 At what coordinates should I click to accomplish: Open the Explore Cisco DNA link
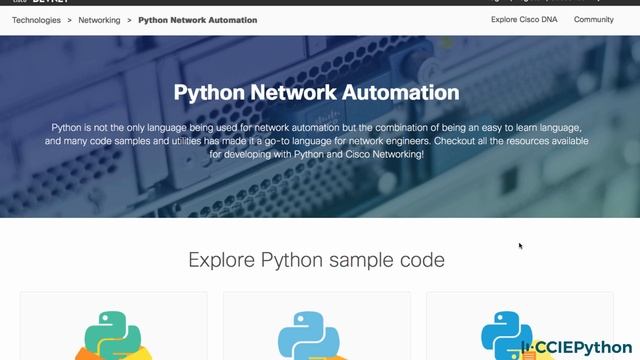[x=524, y=19]
